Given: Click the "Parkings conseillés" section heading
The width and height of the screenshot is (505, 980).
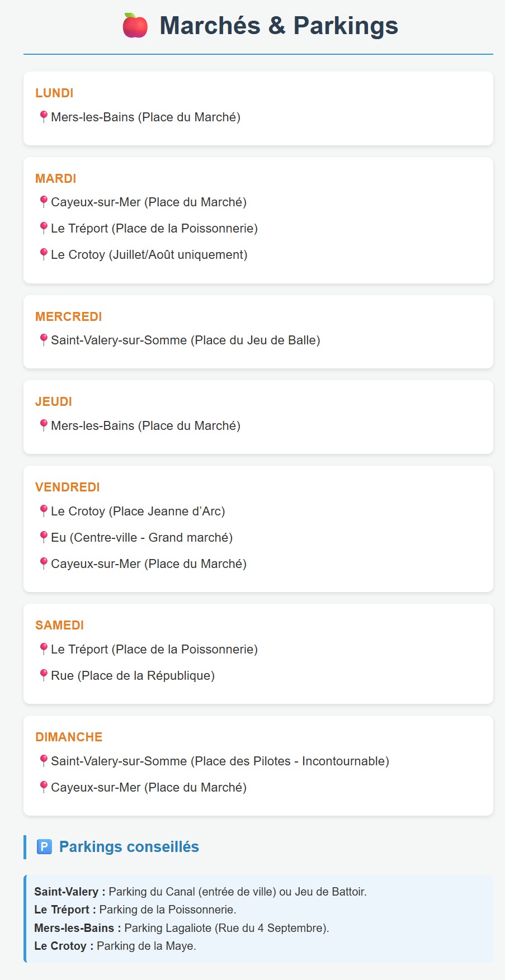Looking at the screenshot, I should (129, 847).
